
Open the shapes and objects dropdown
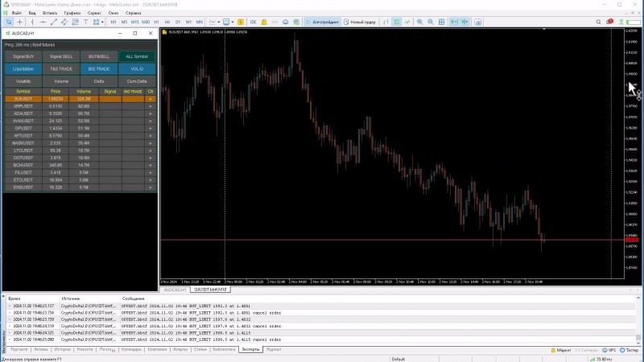point(97,23)
